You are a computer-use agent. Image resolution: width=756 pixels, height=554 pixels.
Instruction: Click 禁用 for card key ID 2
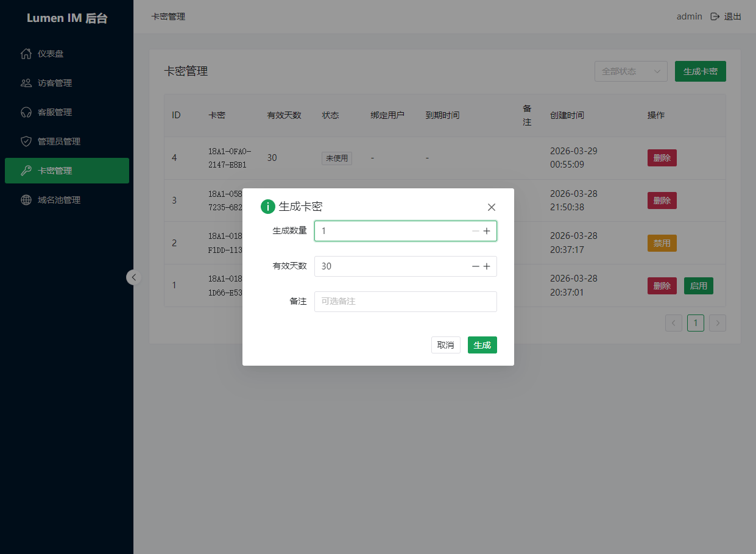(662, 243)
